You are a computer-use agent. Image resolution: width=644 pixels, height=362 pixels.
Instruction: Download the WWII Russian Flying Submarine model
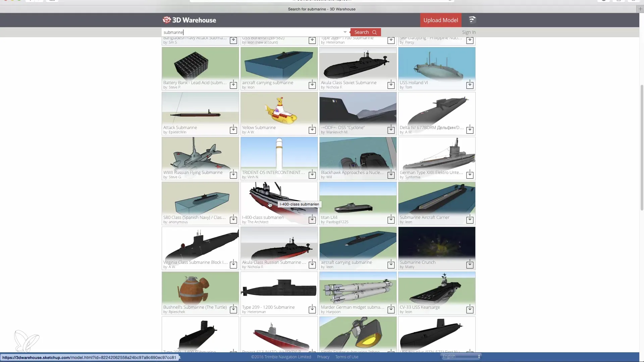tap(233, 174)
